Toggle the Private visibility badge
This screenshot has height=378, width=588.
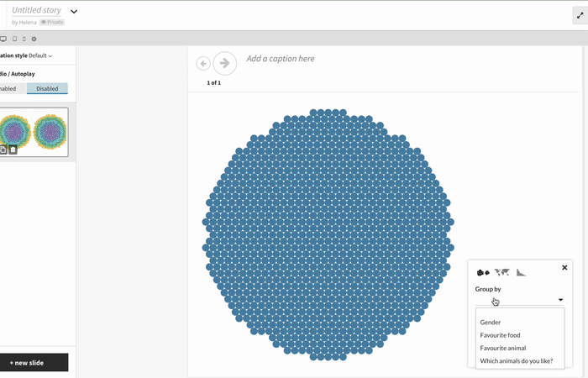click(52, 22)
